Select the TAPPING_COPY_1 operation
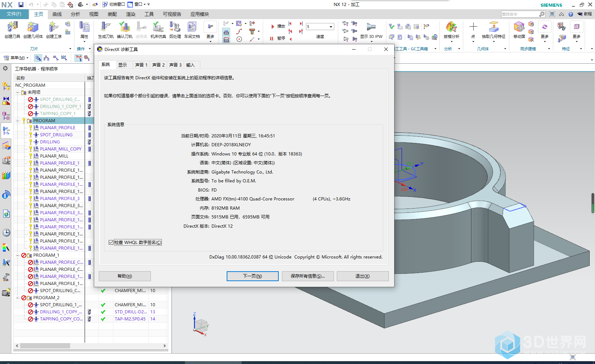This screenshot has width=595, height=364. (57, 114)
